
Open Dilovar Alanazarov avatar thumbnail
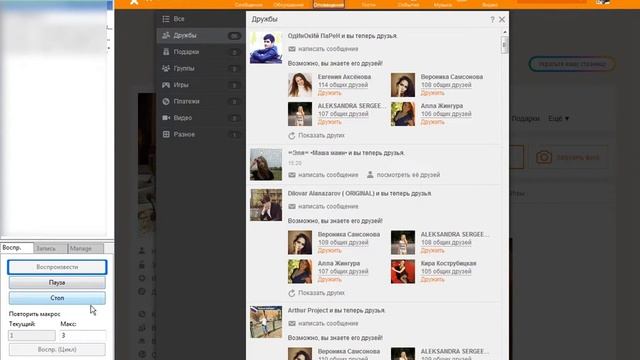pyautogui.click(x=266, y=205)
